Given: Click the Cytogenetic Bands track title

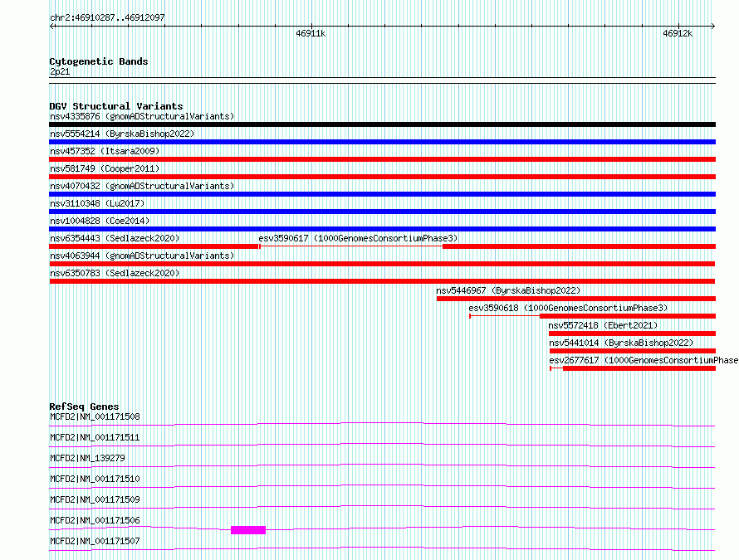Looking at the screenshot, I should 99,61.
